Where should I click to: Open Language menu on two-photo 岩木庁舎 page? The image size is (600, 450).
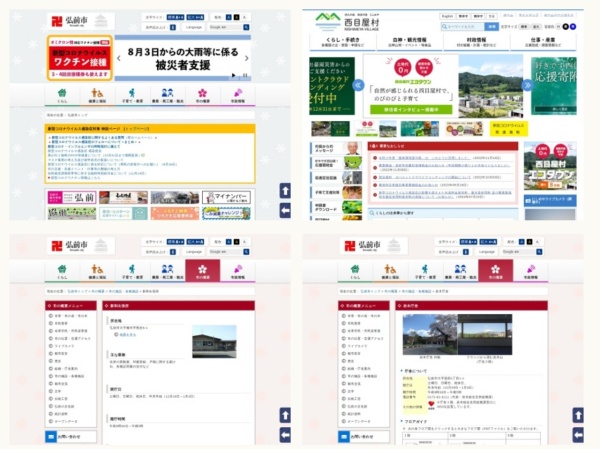(x=487, y=252)
